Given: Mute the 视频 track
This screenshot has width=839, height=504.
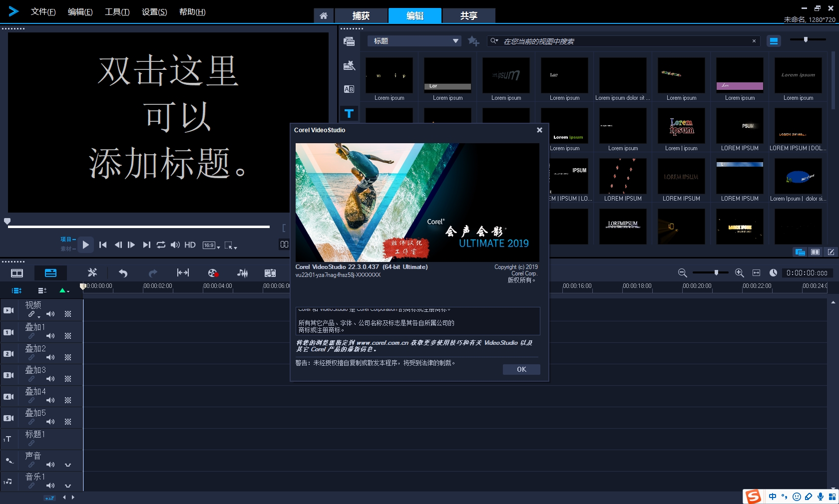Looking at the screenshot, I should click(x=50, y=314).
